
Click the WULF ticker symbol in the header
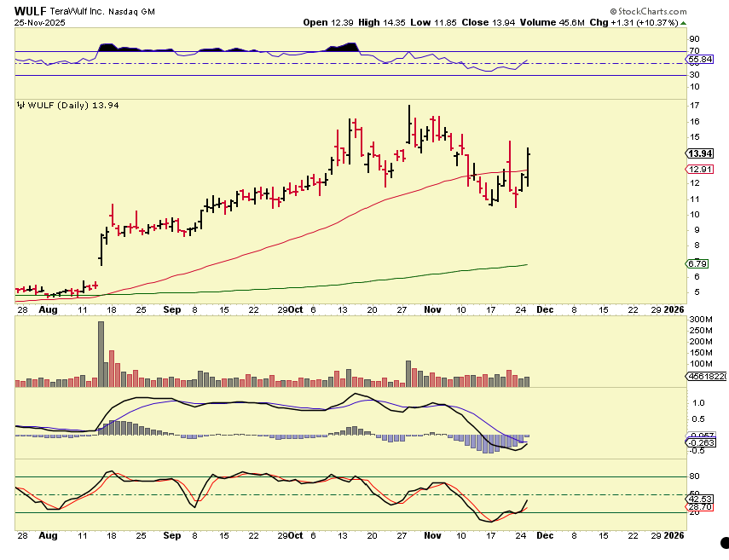click(x=30, y=11)
